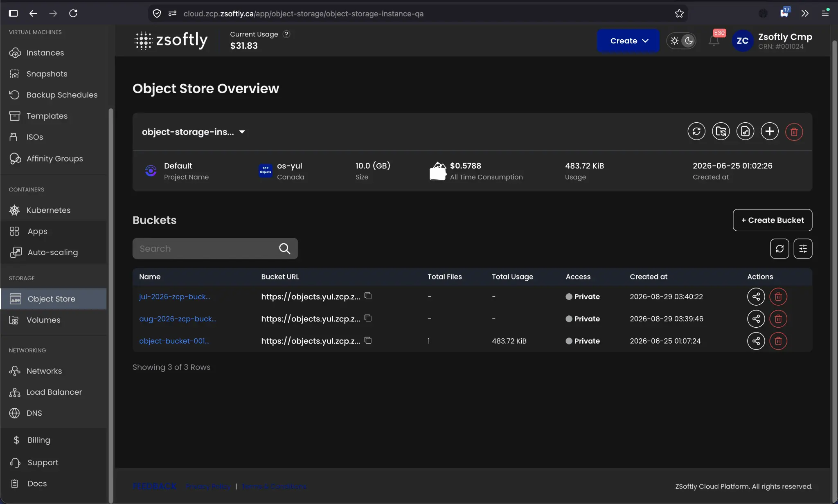Refresh the object storage instance overview
838x504 pixels.
696,132
